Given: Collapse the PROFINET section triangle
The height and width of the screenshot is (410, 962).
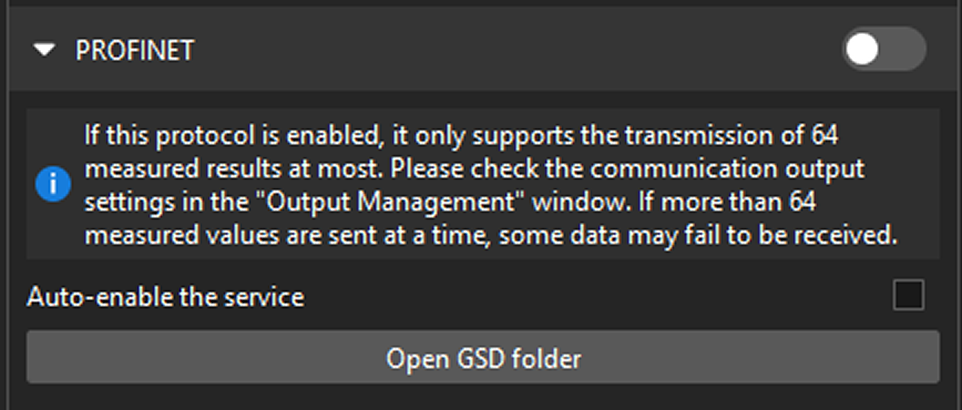Looking at the screenshot, I should 43,51.
